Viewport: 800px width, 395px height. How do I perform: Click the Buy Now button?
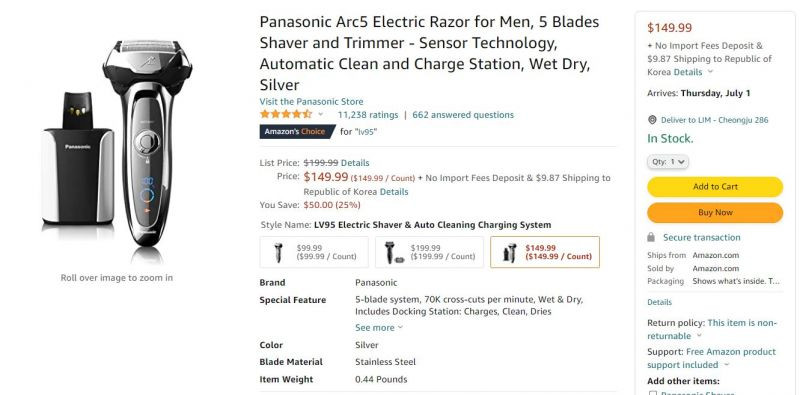(x=715, y=213)
